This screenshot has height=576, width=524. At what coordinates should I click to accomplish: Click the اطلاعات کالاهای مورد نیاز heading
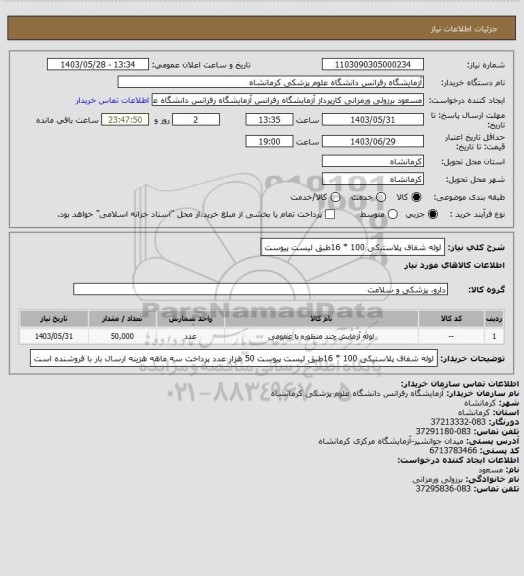(454, 265)
